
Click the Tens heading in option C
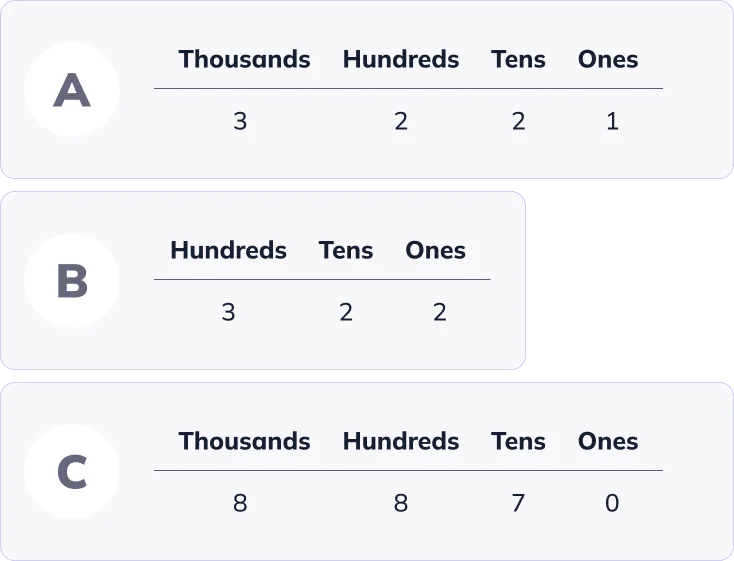[x=518, y=441]
